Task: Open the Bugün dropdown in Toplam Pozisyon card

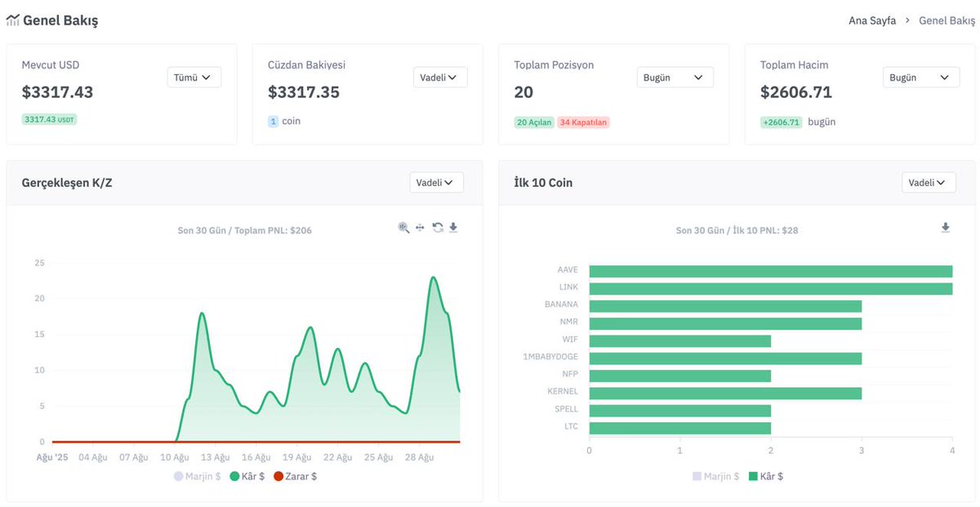Action: (675, 78)
